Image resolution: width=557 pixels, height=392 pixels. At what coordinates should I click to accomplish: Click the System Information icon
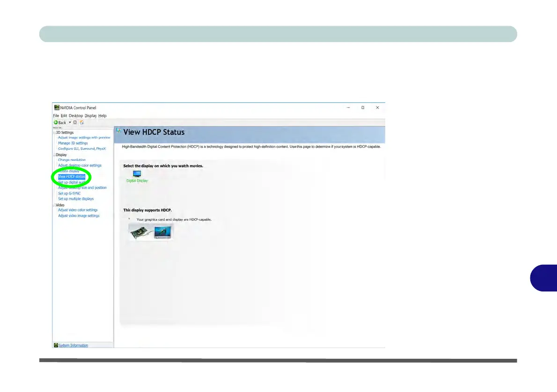click(56, 345)
